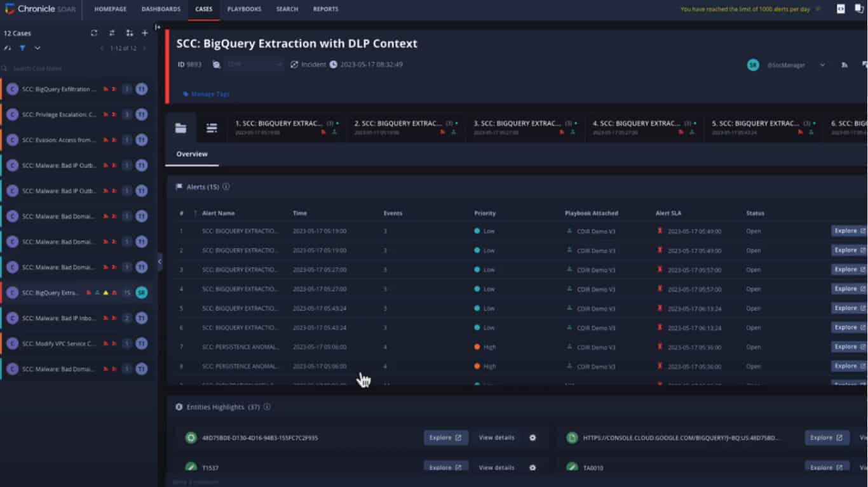
Task: Open the DASHBOARDS menu
Action: 161,9
